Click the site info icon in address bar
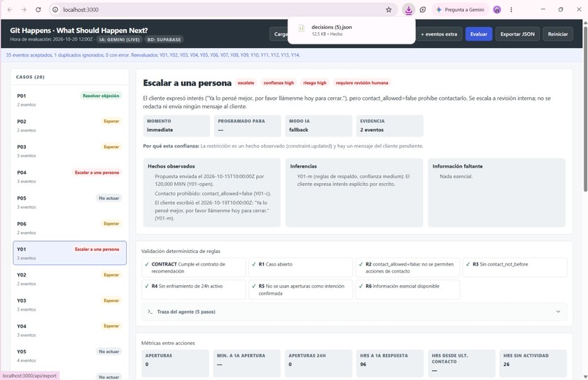 [x=55, y=9]
